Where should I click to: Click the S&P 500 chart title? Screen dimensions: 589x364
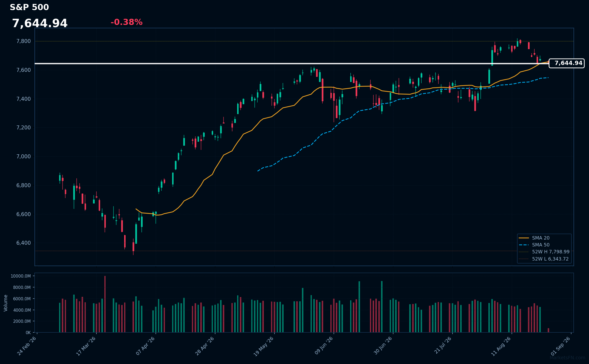(29, 7)
